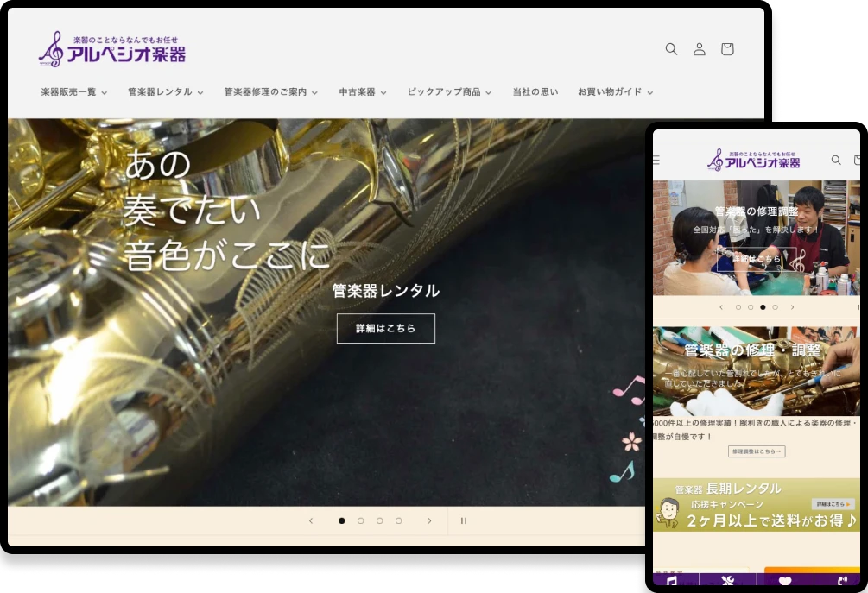This screenshot has height=593, width=868.
Task: Tap the search icon in mobile preview
Action: pos(836,160)
